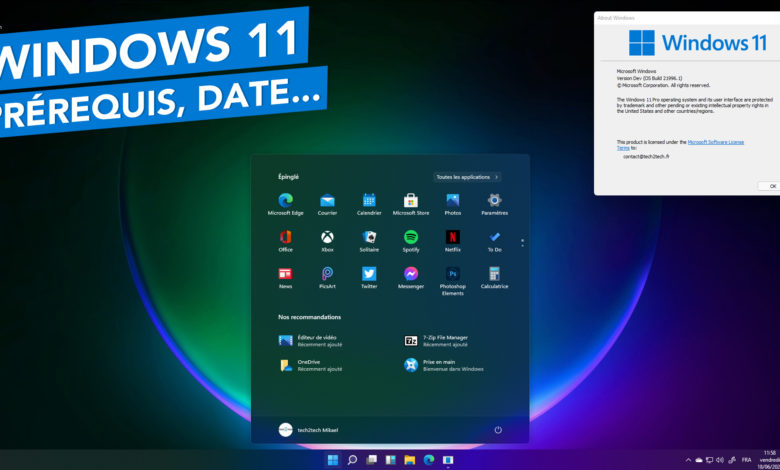
Task: Open network status tray icon
Action: [x=709, y=460]
